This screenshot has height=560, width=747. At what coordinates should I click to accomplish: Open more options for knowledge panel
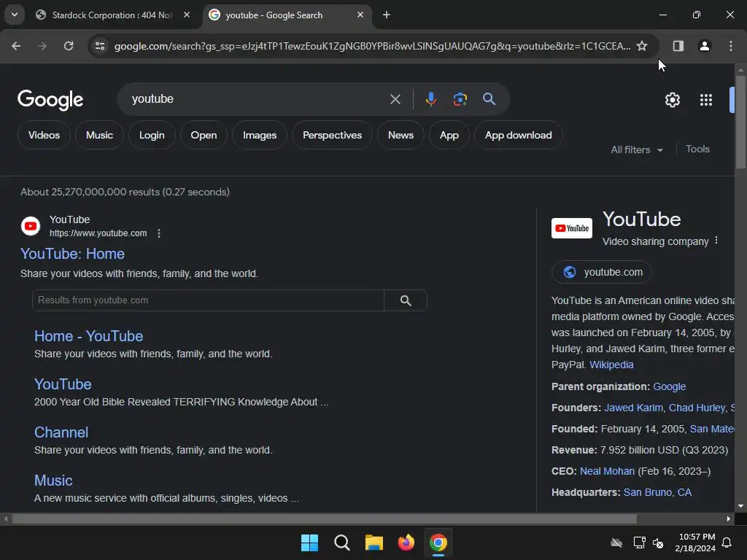(716, 241)
